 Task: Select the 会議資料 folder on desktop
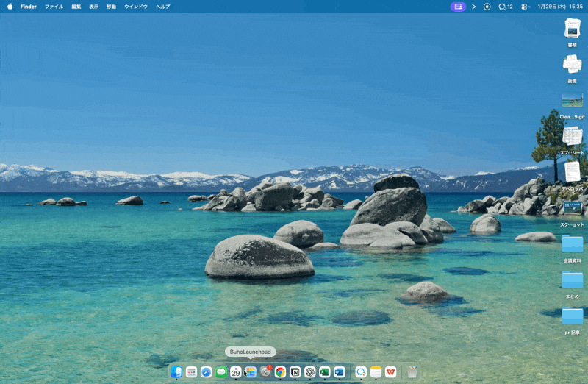(x=572, y=245)
